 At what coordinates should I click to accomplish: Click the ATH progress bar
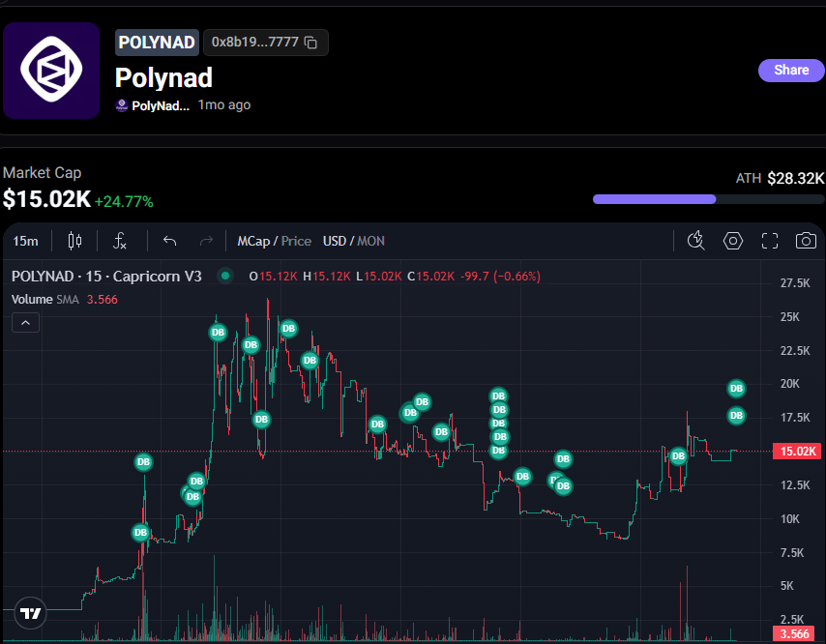tap(708, 199)
